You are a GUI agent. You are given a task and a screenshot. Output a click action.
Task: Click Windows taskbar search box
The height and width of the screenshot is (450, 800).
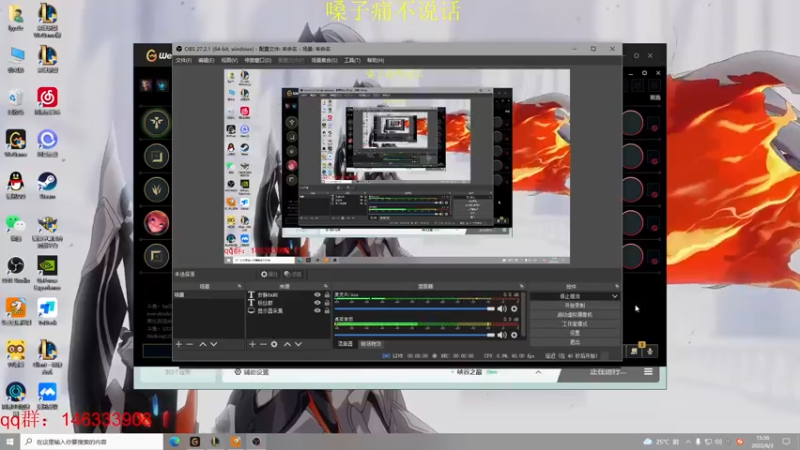click(92, 441)
